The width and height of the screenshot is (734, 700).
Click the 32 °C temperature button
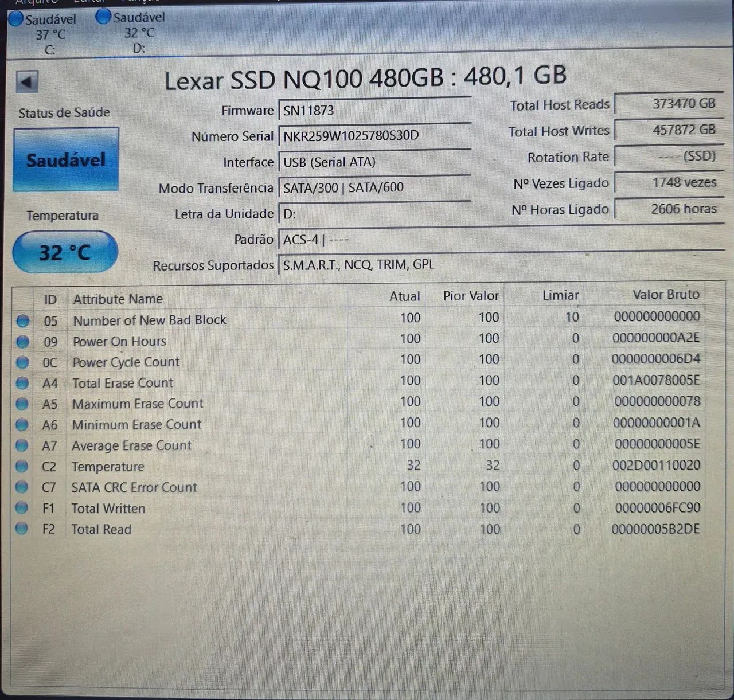65,252
